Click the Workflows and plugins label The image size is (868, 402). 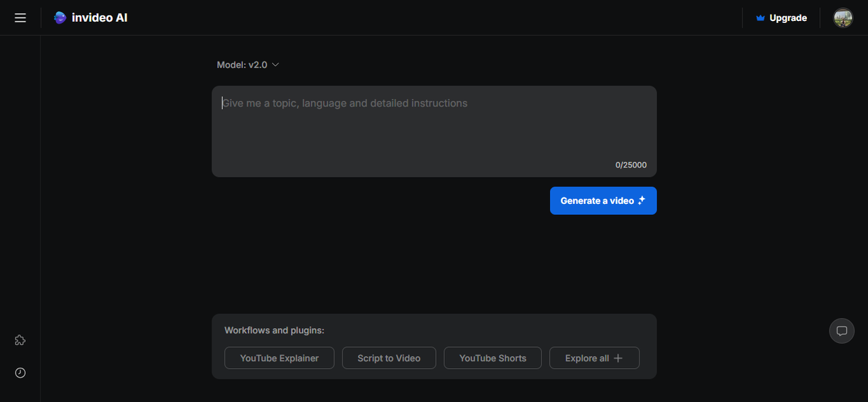click(x=275, y=330)
